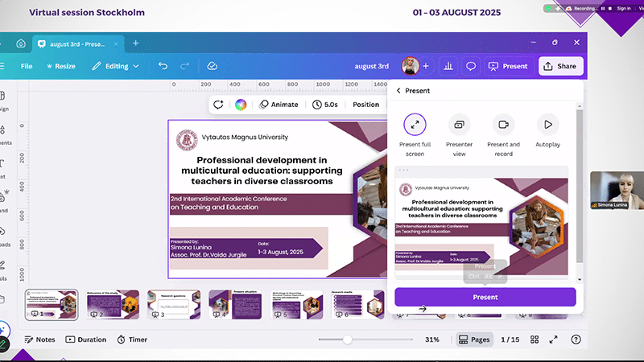Open the Editing mode dropdown
The image size is (644, 362).
coord(116,66)
